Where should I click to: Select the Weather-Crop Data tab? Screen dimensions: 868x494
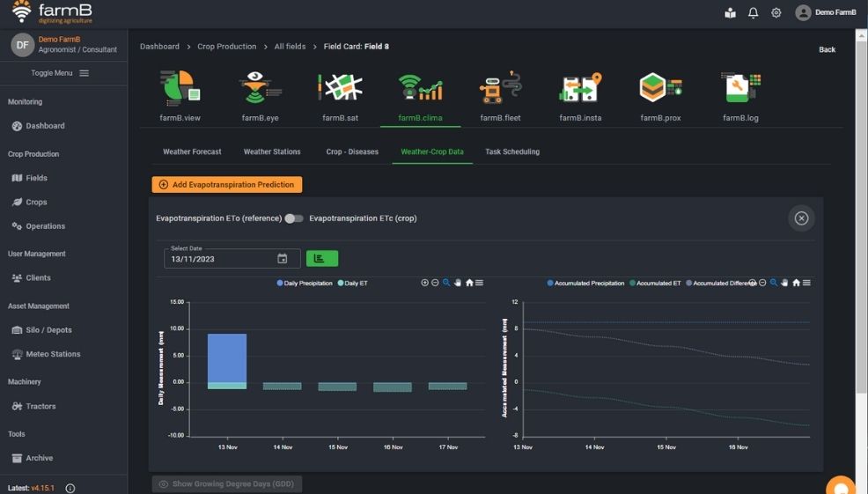coord(432,151)
